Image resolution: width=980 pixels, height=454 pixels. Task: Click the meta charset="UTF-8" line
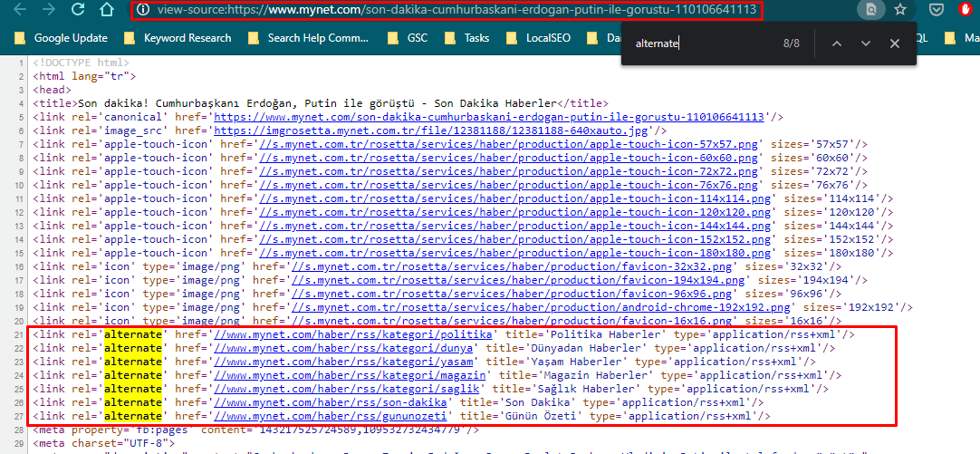tap(103, 443)
